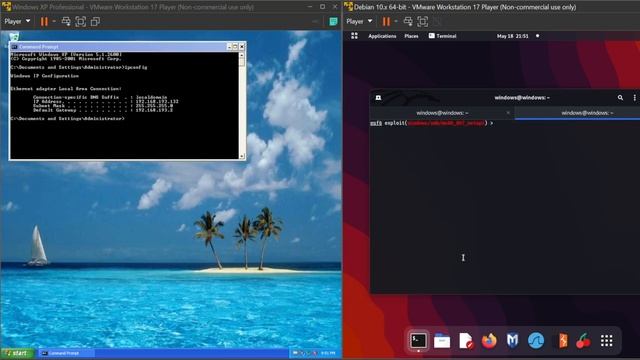Close the first terminal tab
Image resolution: width=640 pixels, height=360 pixels.
[508, 113]
